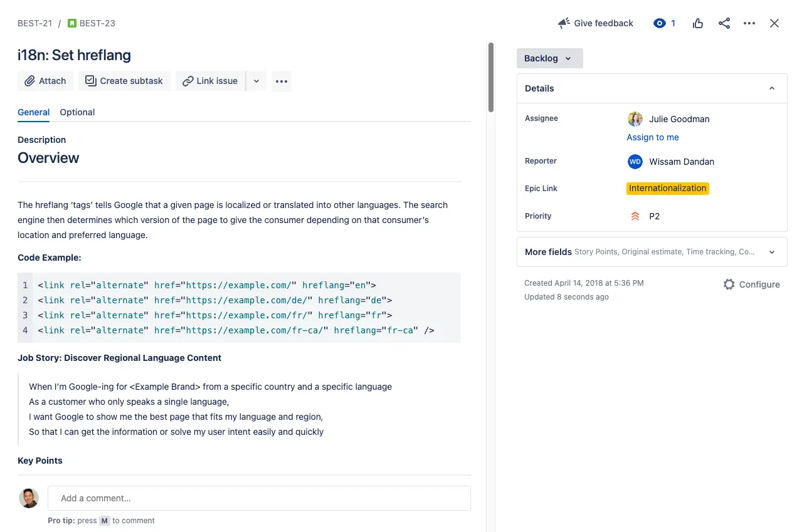
Task: Collapse the Details panel
Action: 772,88
